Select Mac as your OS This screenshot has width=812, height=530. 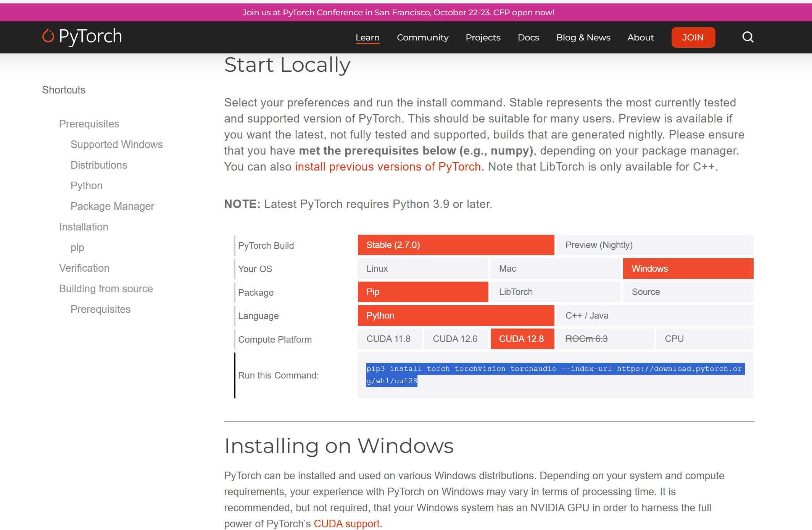coord(555,269)
